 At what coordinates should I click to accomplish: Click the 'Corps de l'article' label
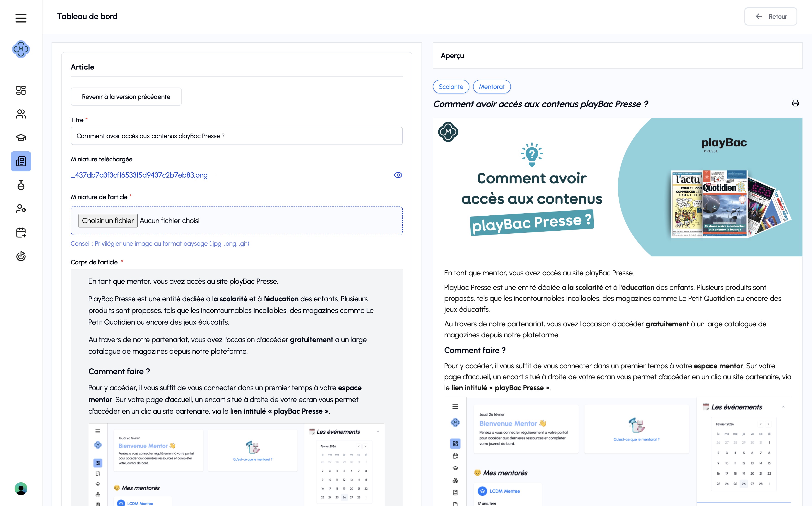(94, 262)
